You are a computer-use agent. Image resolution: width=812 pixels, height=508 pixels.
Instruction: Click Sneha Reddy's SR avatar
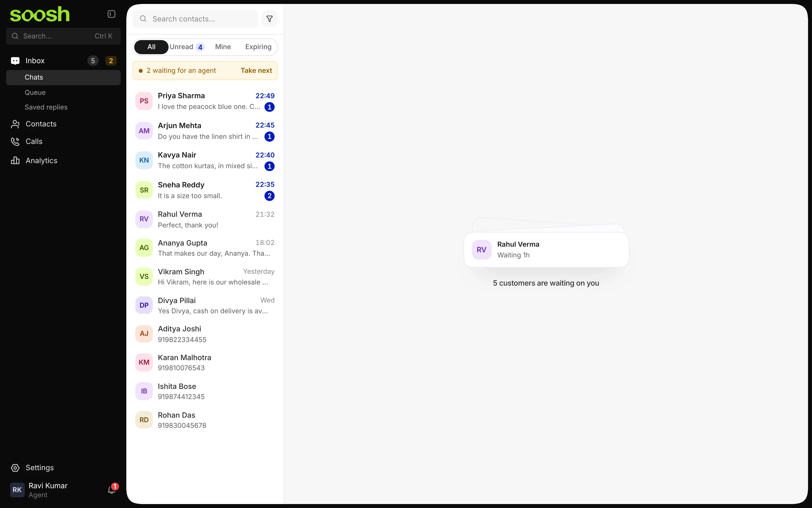click(144, 190)
